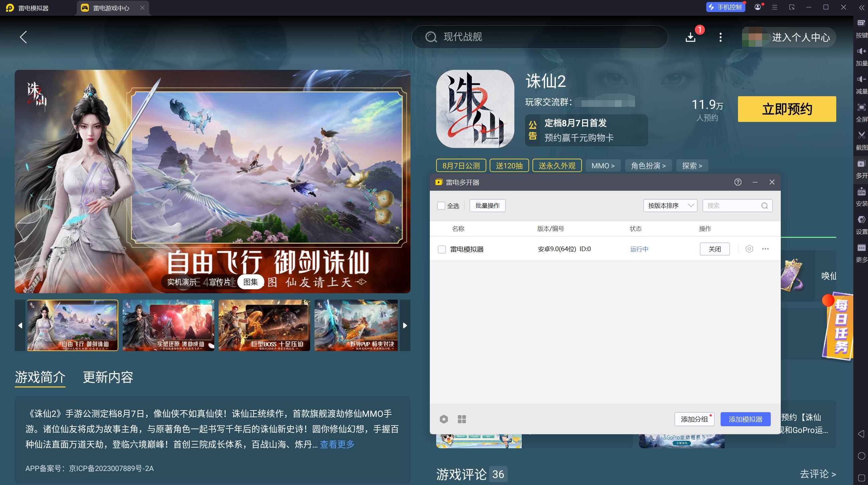Select thumbnail 野外PVP 畅爽对决
The height and width of the screenshot is (485, 868).
pyautogui.click(x=356, y=325)
